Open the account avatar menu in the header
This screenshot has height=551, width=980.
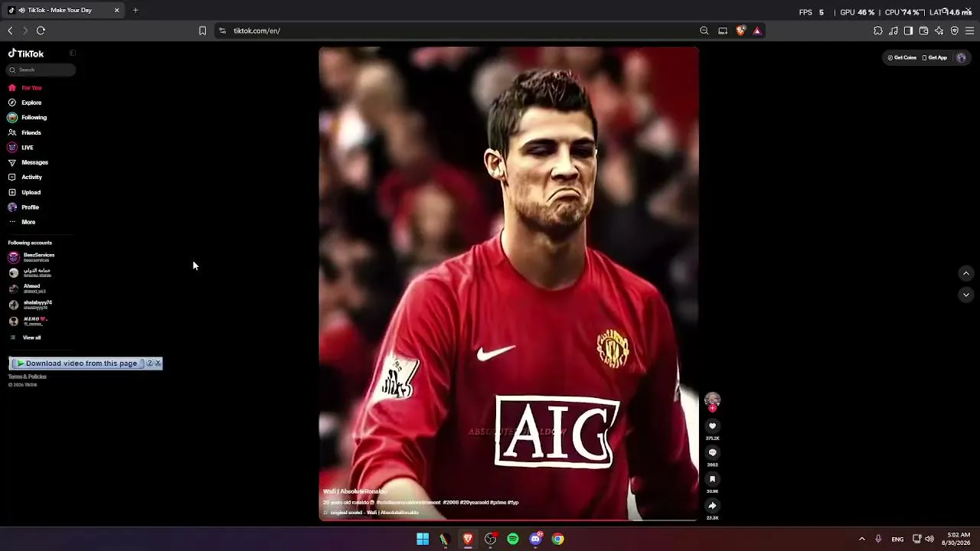click(961, 57)
